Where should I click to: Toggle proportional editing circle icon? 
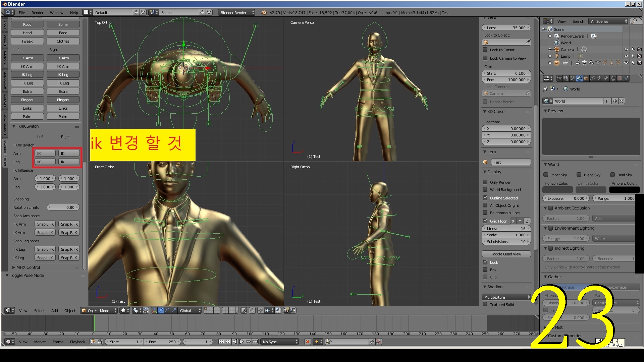pos(252,310)
